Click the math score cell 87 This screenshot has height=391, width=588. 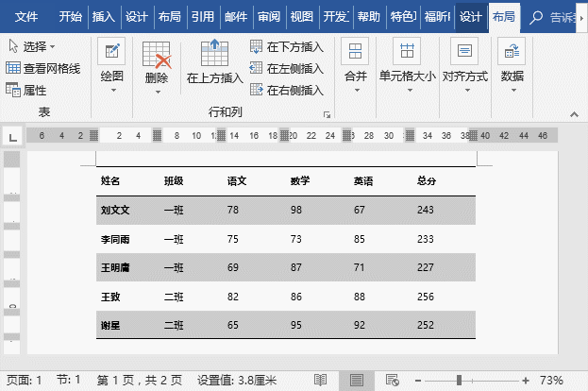(x=295, y=267)
